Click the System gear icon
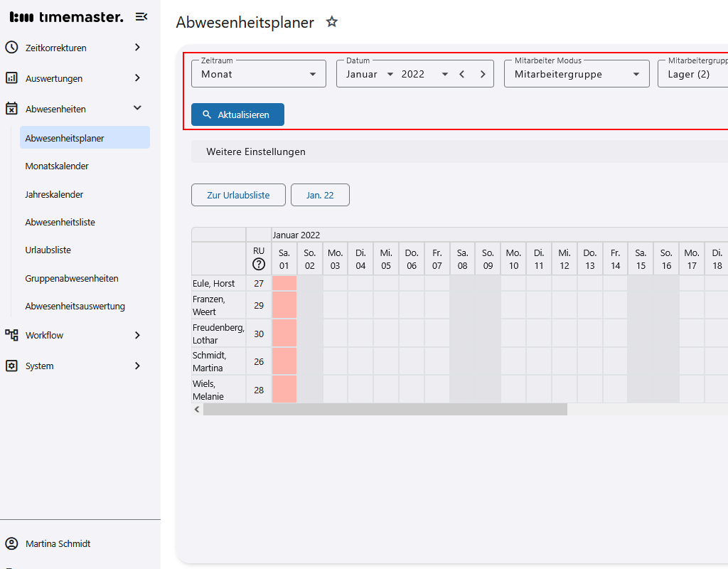 (x=11, y=366)
